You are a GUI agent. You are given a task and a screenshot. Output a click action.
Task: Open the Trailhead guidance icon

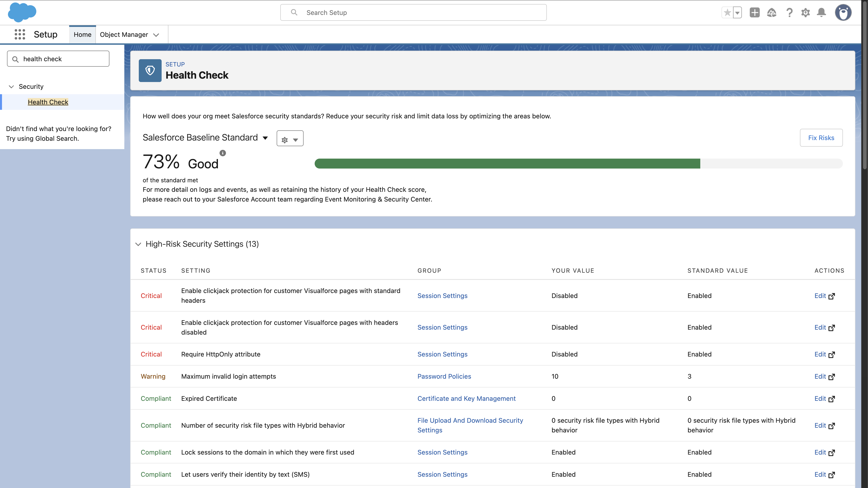coord(771,13)
